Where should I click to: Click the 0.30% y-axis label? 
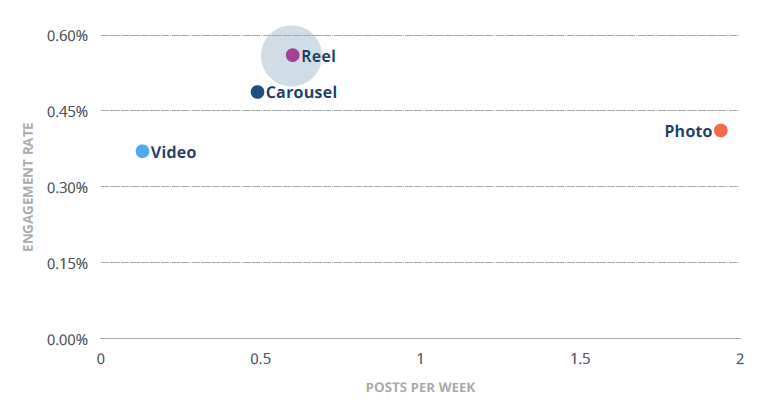click(67, 188)
